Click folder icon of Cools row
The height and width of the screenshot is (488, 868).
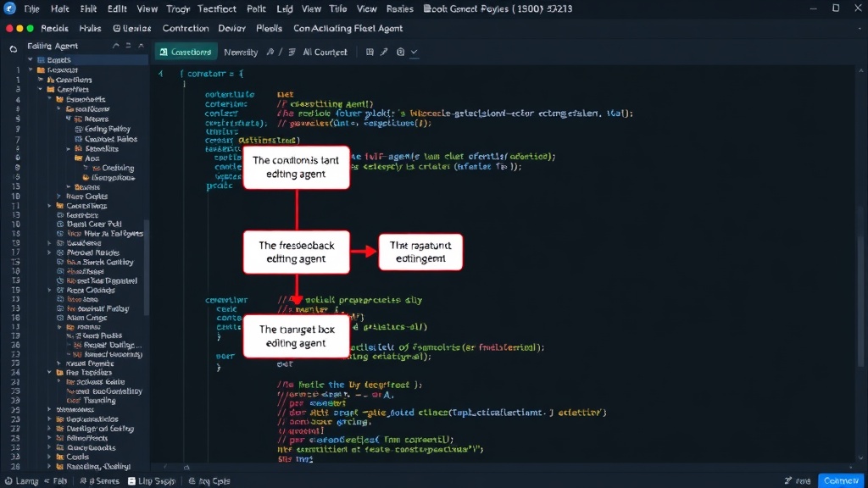pos(60,457)
